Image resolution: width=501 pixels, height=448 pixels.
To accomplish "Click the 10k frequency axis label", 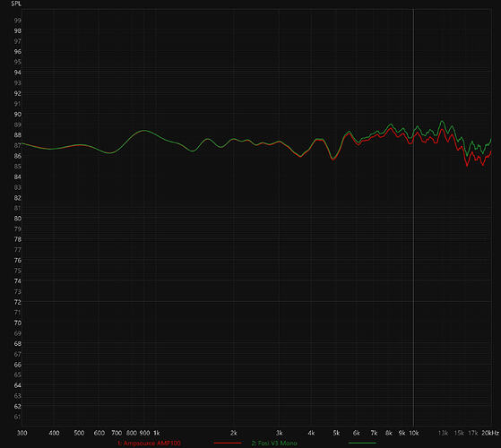I will [414, 433].
